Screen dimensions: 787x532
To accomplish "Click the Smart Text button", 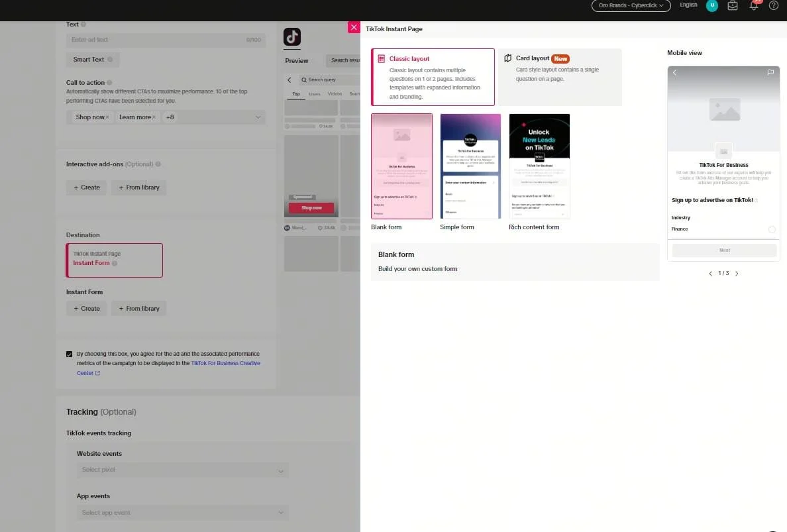I will tap(93, 59).
